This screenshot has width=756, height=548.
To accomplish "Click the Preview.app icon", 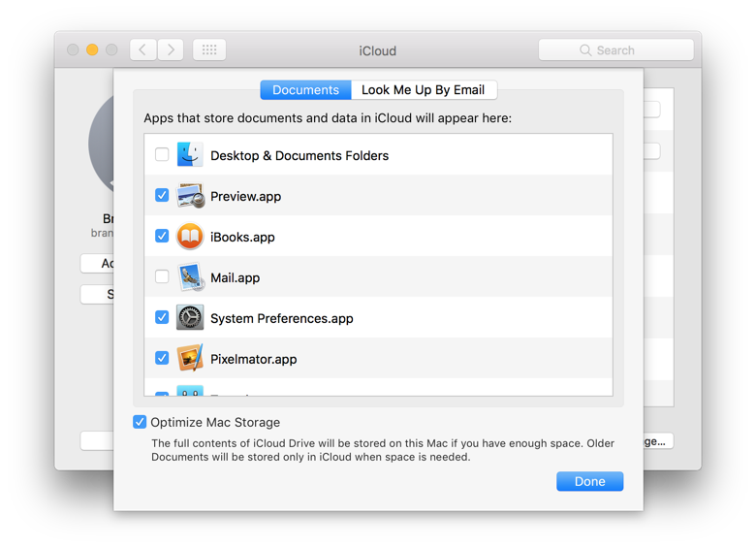I will click(190, 195).
